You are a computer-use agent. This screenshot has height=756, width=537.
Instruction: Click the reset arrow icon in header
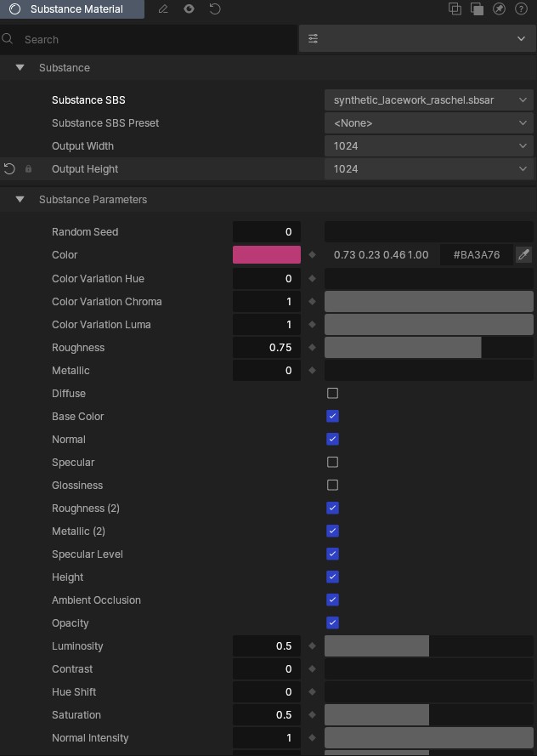[x=215, y=9]
